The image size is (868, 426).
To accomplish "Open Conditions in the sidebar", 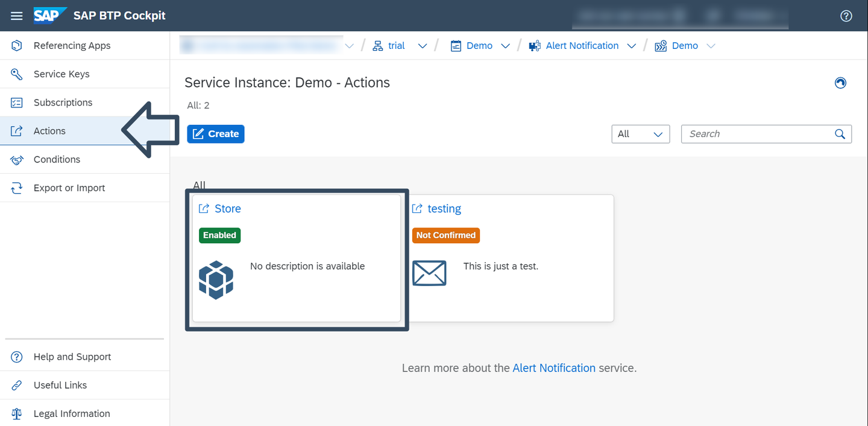I will (x=84, y=159).
